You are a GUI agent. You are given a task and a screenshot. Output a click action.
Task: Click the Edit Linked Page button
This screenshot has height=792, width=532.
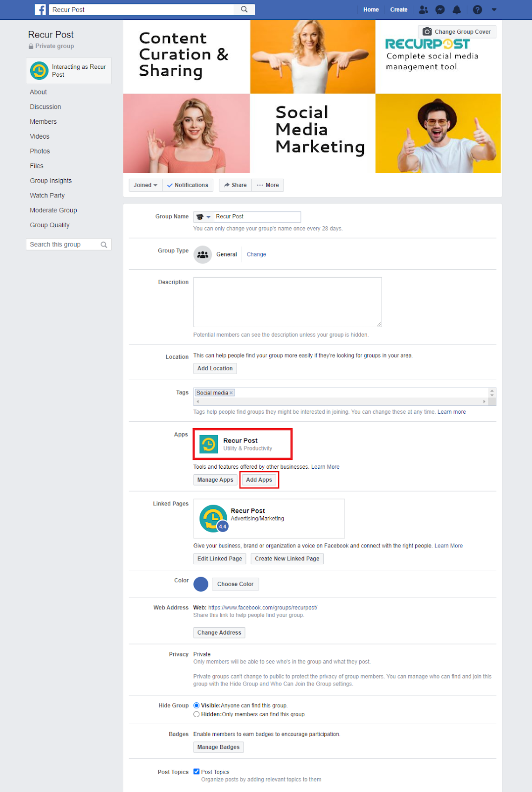[x=219, y=558]
